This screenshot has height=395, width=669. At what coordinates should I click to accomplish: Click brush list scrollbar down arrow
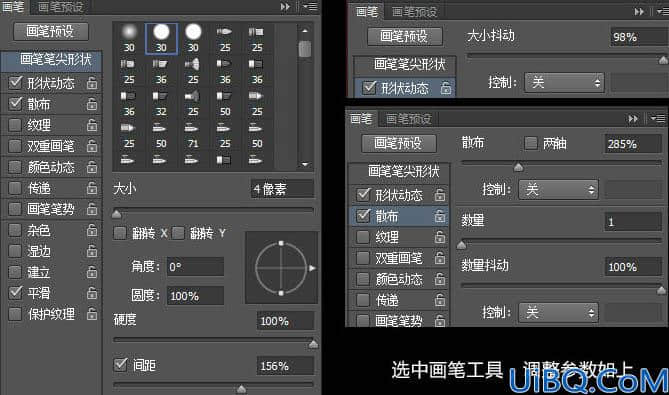(305, 164)
